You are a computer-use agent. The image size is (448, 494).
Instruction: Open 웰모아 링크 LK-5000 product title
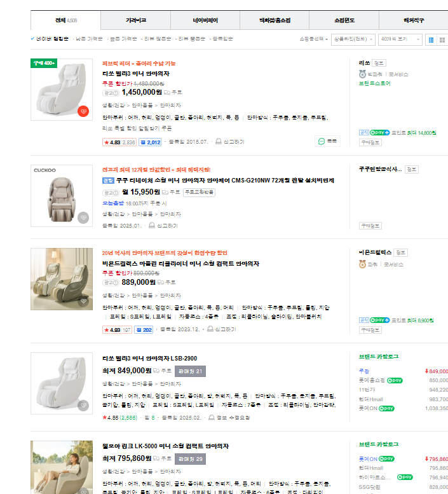165,446
